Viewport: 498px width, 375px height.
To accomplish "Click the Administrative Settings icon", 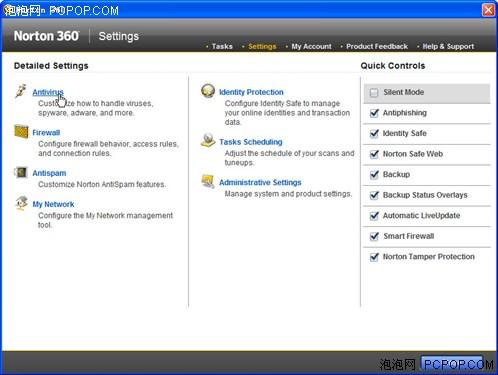I will click(208, 181).
